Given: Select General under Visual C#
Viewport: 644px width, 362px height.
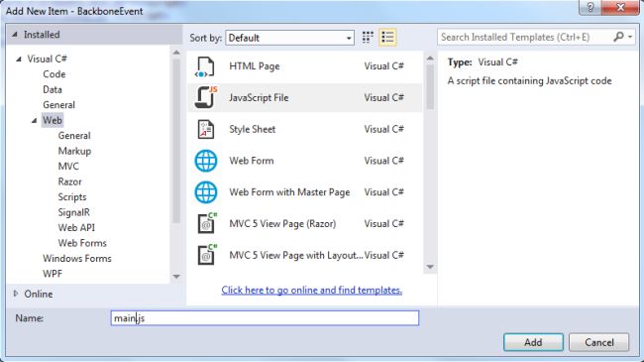Looking at the screenshot, I should (x=58, y=105).
